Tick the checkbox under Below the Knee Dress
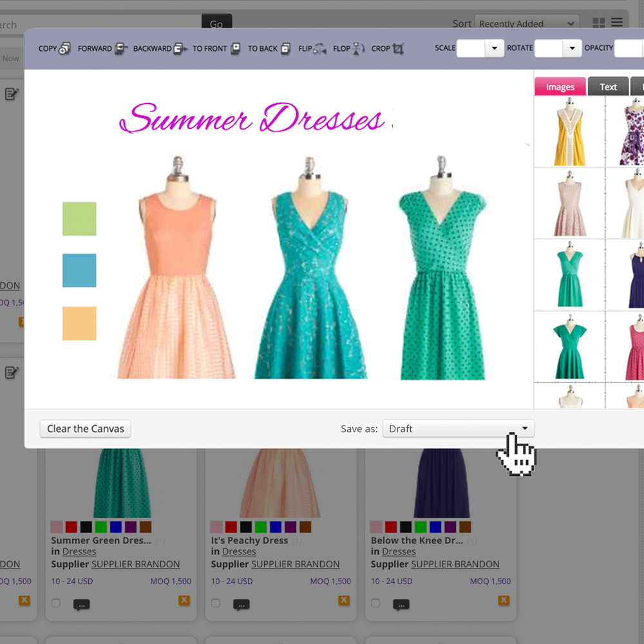The image size is (644, 644). pyautogui.click(x=375, y=603)
